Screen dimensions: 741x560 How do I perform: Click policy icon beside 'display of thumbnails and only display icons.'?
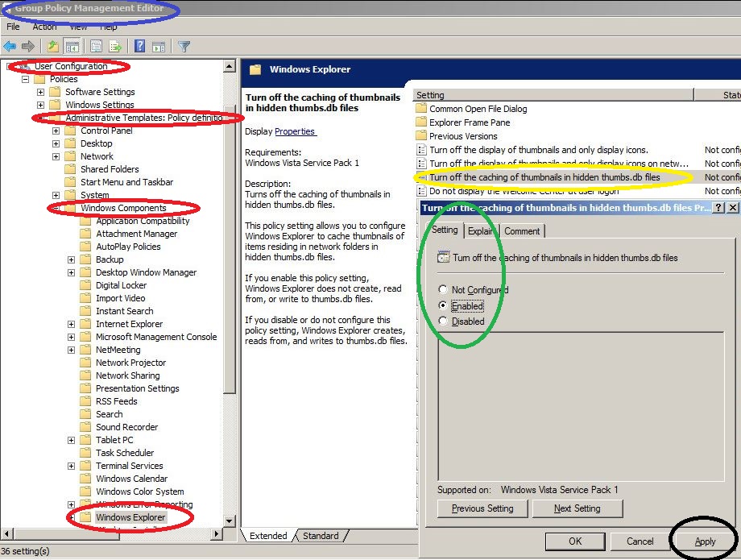pos(421,150)
